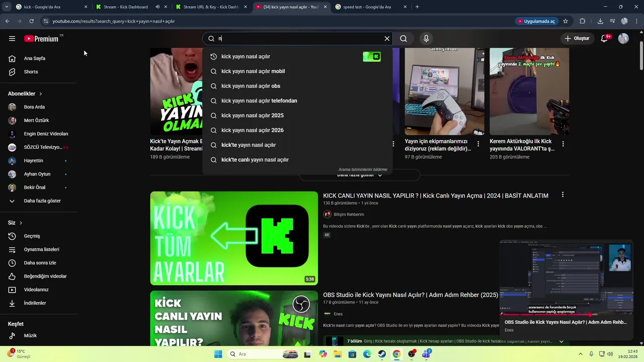This screenshot has width=644, height=362.
Task: Select suggestion kick yayın nasıl açılır telefondan
Action: point(297,101)
